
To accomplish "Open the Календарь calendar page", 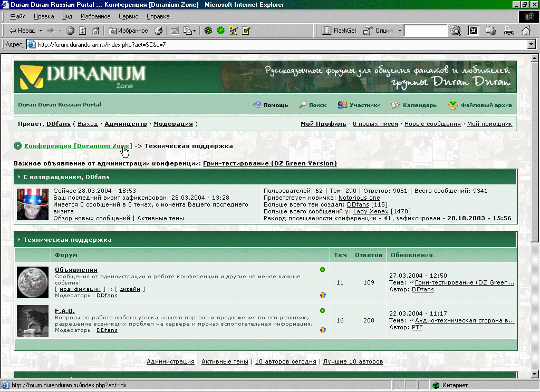I will [x=414, y=105].
